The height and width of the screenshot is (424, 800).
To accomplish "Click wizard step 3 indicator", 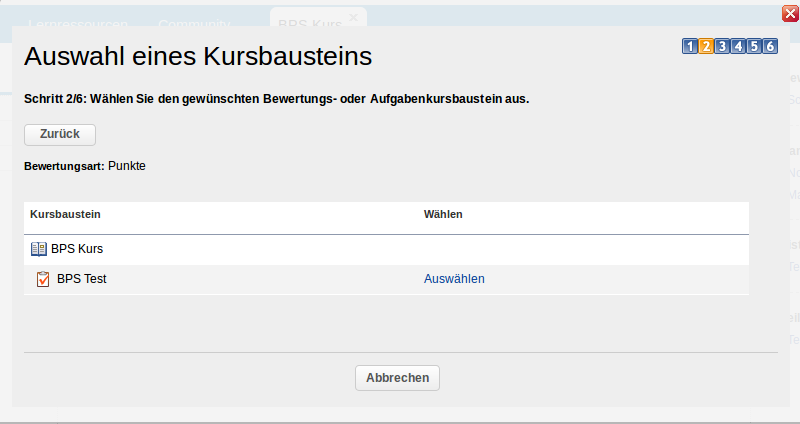I will pos(722,46).
